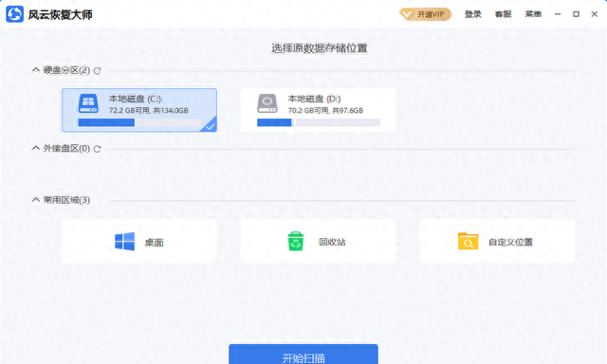
Task: Collapse the 外接盘区(0) section
Action: point(36,148)
